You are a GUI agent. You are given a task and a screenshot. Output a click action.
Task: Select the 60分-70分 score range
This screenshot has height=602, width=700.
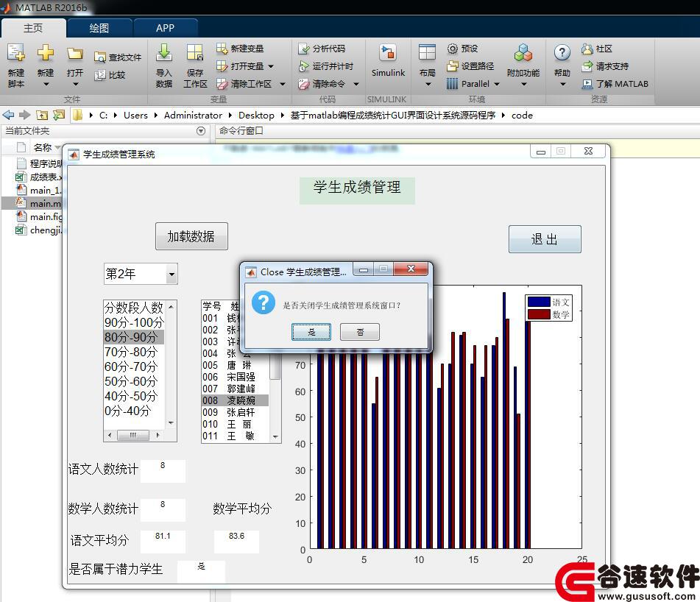[134, 366]
